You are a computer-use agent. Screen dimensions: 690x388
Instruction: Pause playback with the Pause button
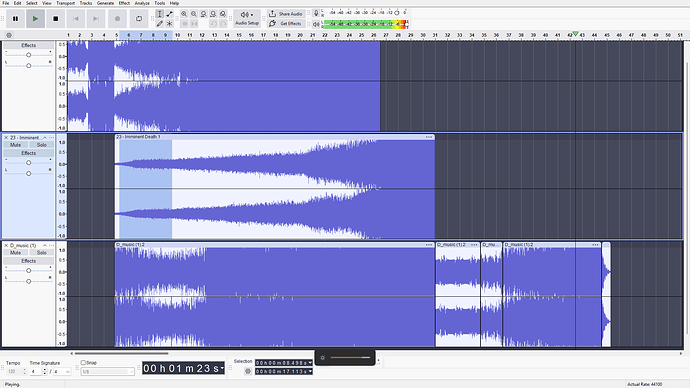[x=15, y=18]
